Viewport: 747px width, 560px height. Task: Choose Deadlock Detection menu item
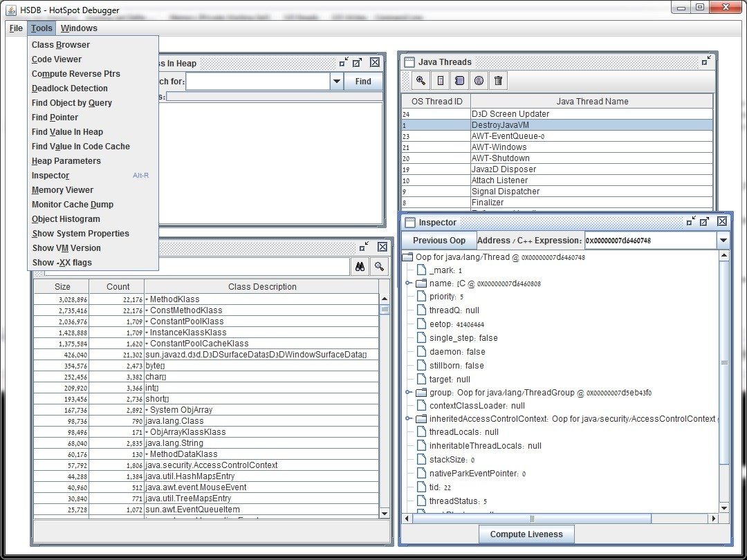tap(93, 88)
